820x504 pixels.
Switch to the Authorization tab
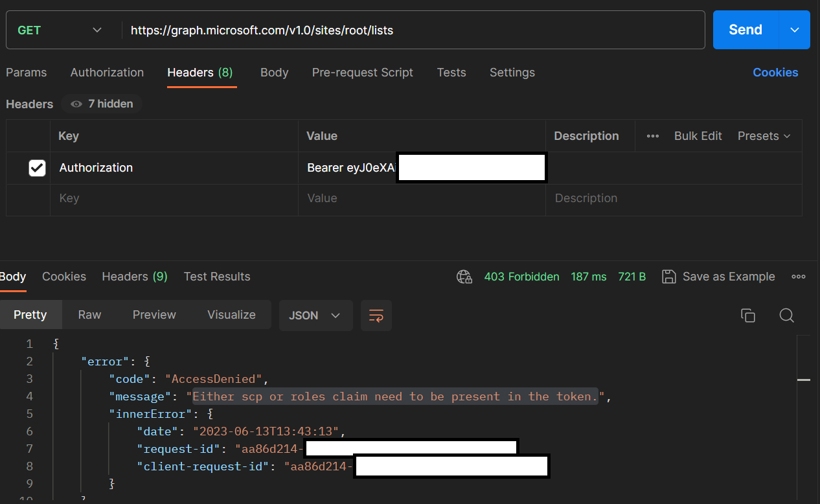click(107, 73)
